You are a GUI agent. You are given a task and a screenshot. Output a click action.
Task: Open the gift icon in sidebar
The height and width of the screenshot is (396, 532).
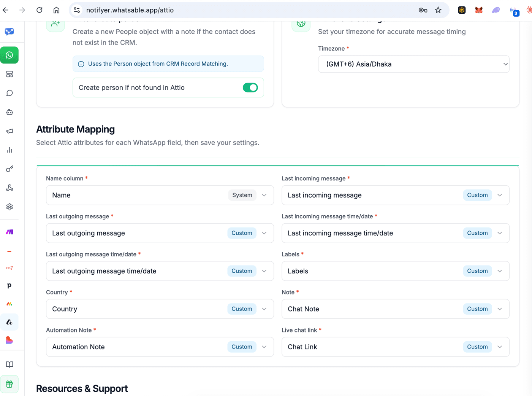9,384
